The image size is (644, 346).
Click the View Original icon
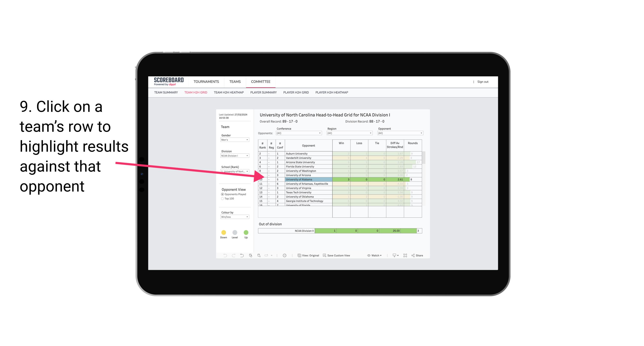pyautogui.click(x=298, y=256)
